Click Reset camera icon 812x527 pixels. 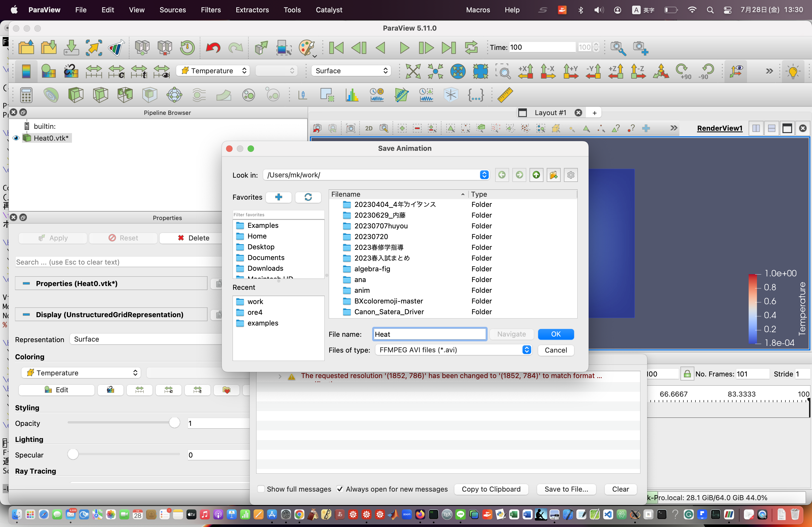pyautogui.click(x=413, y=71)
